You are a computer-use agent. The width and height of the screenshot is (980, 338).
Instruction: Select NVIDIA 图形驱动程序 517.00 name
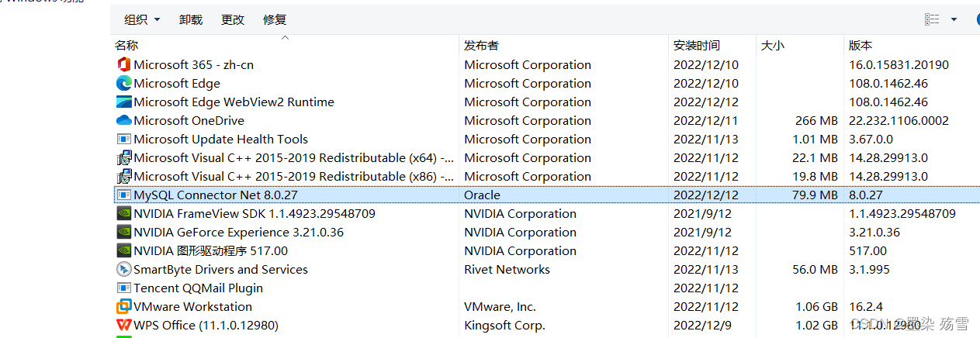[x=210, y=250]
